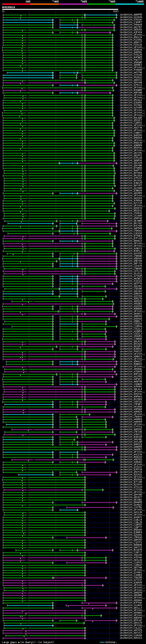Select the UniRef100_Q5AGZ7 label

(x=131, y=361)
